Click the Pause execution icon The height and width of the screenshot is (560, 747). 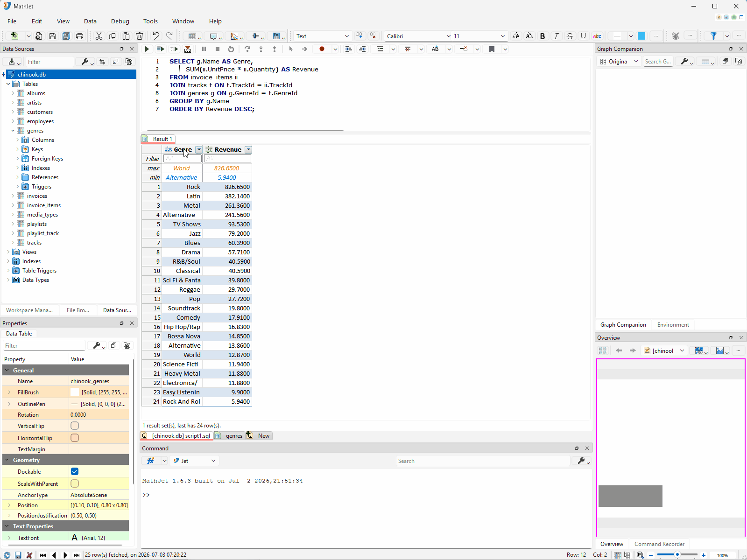[204, 49]
